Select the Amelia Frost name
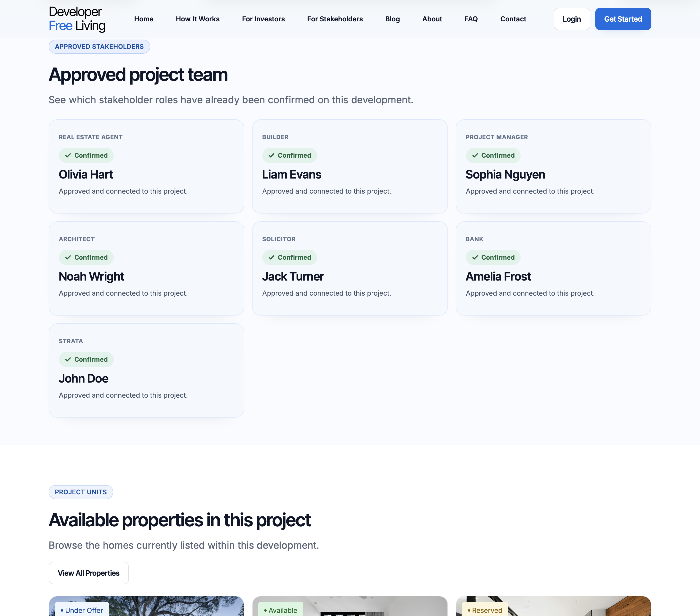700x616 pixels. point(498,276)
